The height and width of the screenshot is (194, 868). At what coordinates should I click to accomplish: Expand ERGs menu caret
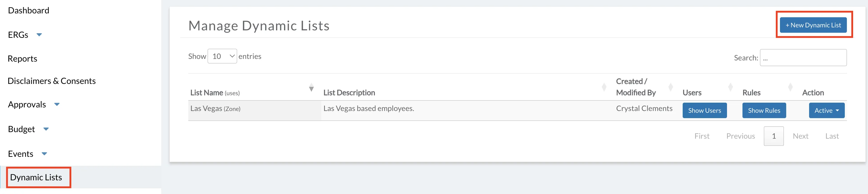[39, 35]
